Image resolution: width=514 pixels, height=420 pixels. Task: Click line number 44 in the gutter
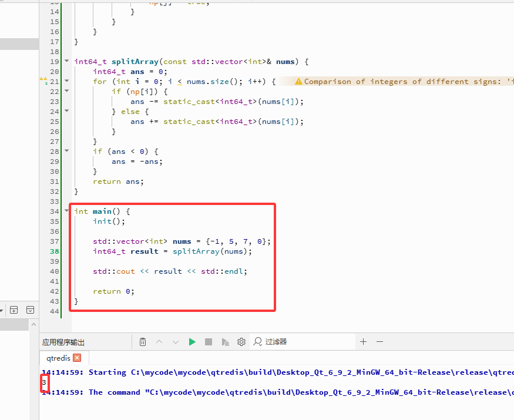click(55, 311)
